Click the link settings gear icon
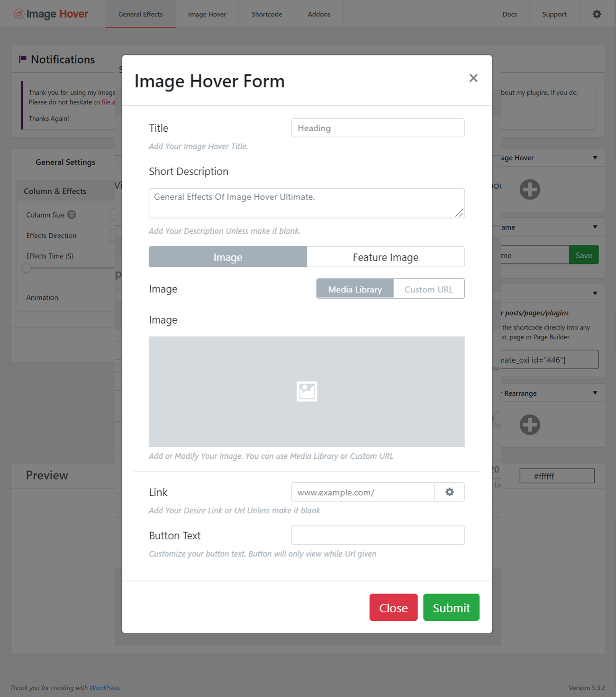This screenshot has height=697, width=616. (450, 492)
